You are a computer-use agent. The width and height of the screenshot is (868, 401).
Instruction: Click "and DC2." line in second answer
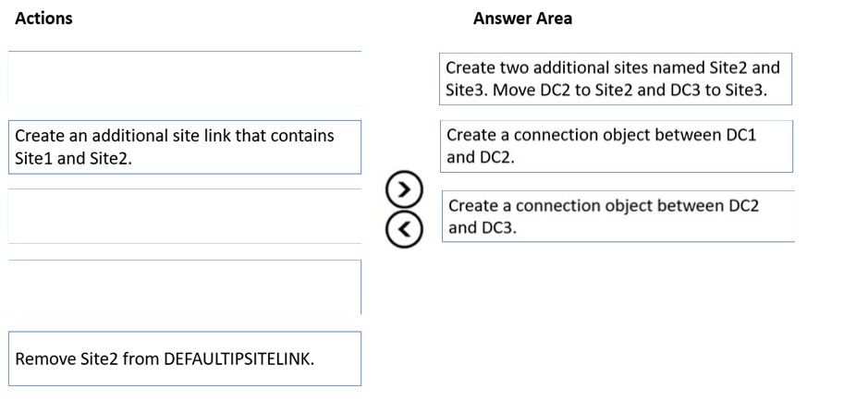(481, 157)
